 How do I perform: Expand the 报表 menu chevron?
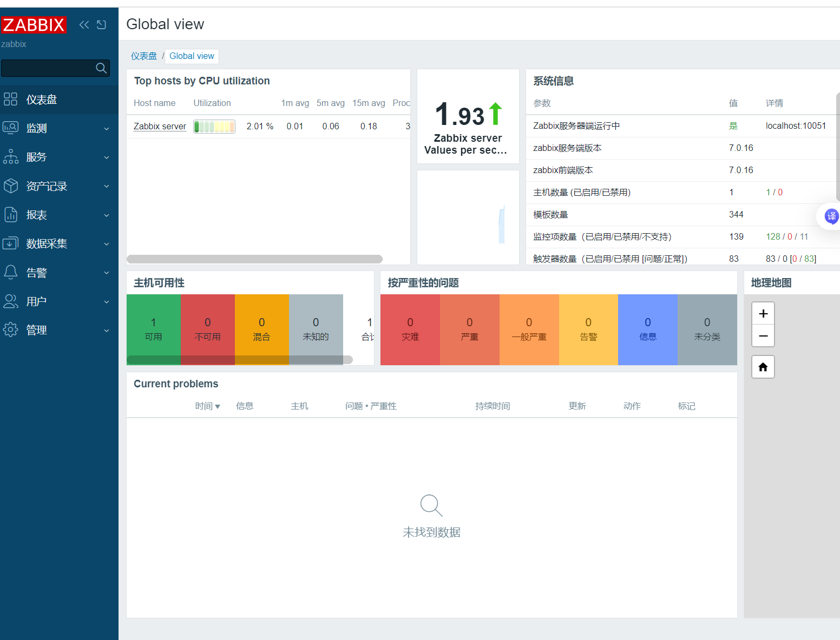click(107, 215)
